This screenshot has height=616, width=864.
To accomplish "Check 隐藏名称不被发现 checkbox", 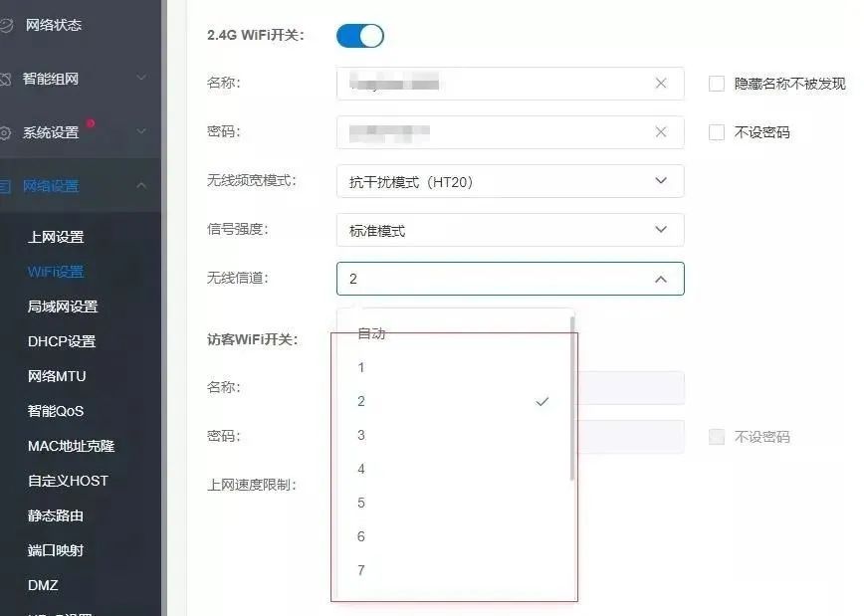I will coord(717,84).
